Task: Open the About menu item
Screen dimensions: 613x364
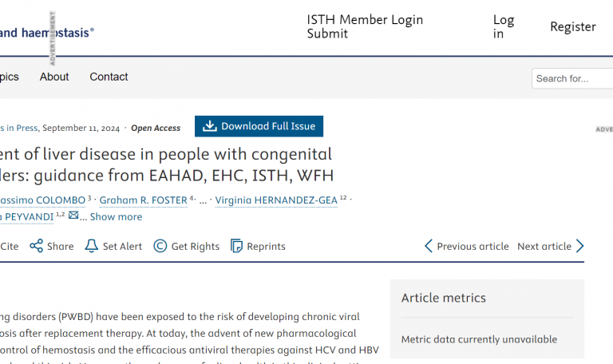Action: (x=54, y=77)
